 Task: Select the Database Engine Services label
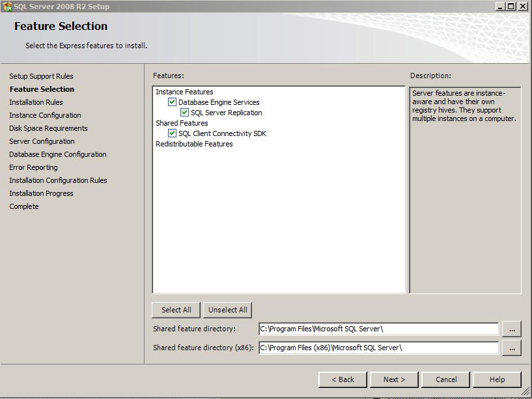(x=219, y=102)
